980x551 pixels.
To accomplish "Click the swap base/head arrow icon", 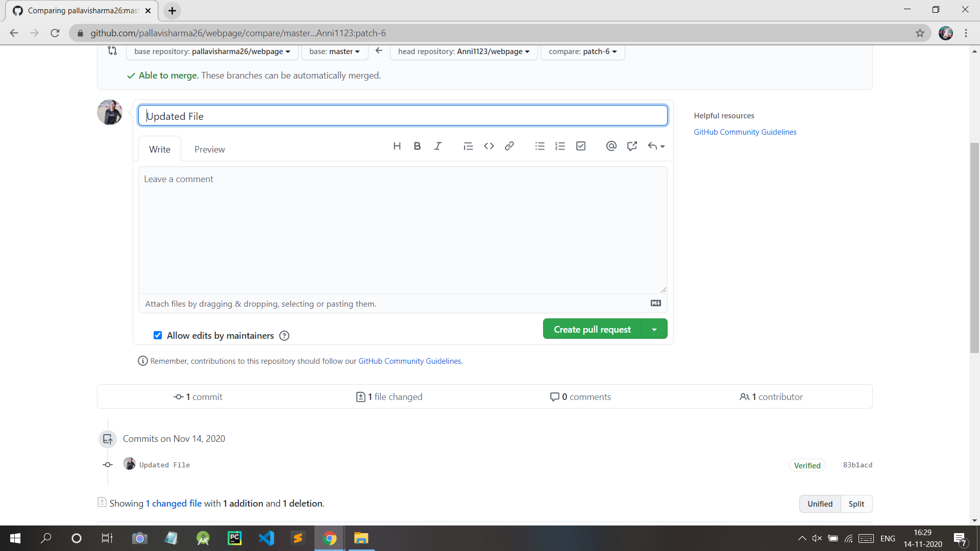I will pyautogui.click(x=379, y=51).
